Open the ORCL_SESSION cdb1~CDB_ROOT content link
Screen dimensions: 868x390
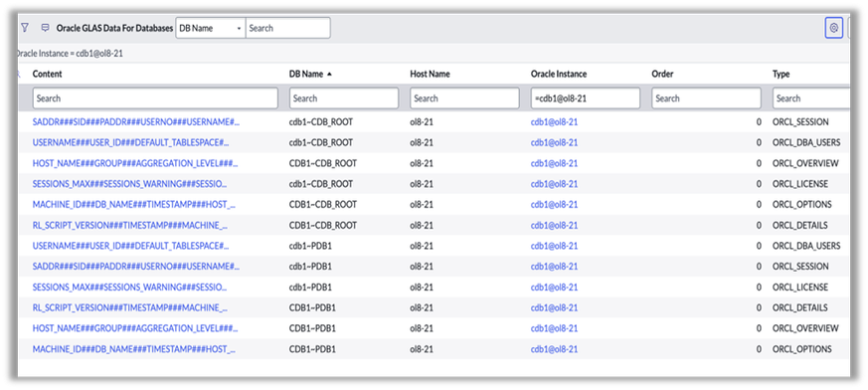136,121
